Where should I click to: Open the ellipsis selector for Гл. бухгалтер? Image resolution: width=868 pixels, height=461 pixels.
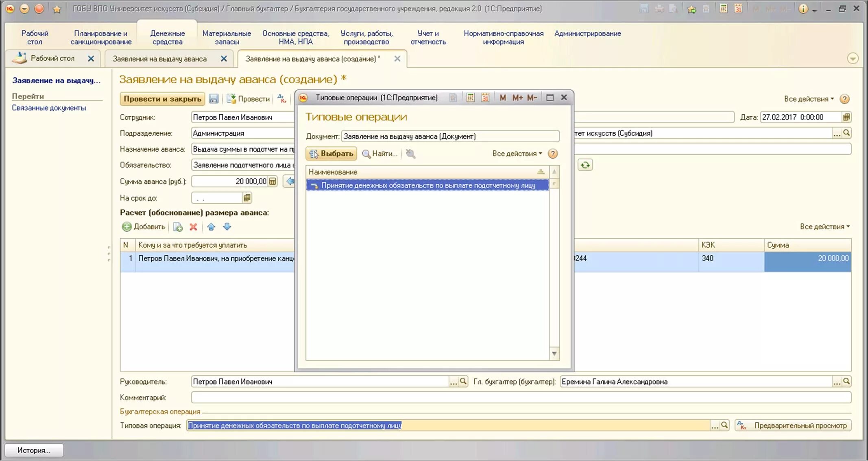coord(837,381)
